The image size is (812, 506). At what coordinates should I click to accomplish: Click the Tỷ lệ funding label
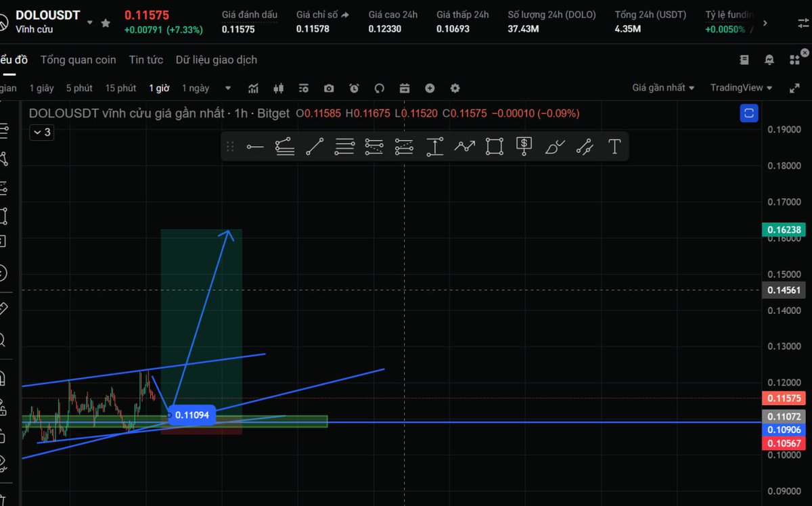point(730,14)
